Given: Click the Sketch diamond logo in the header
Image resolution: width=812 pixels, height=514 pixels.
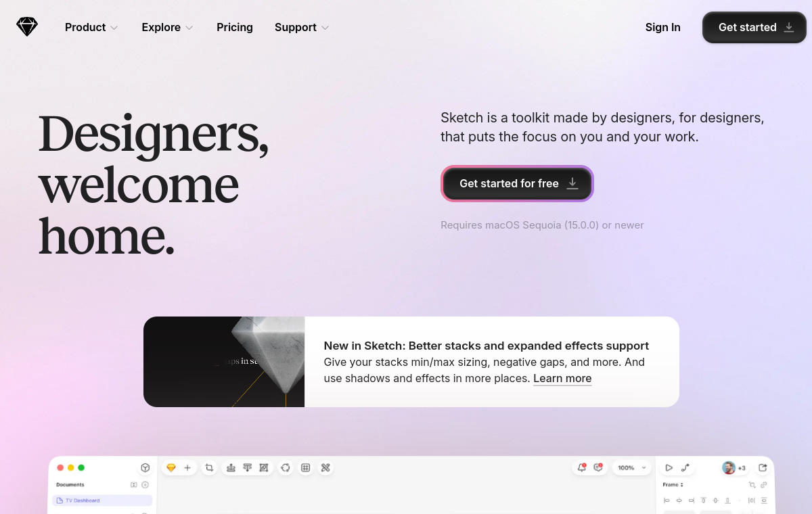Looking at the screenshot, I should coord(27,27).
